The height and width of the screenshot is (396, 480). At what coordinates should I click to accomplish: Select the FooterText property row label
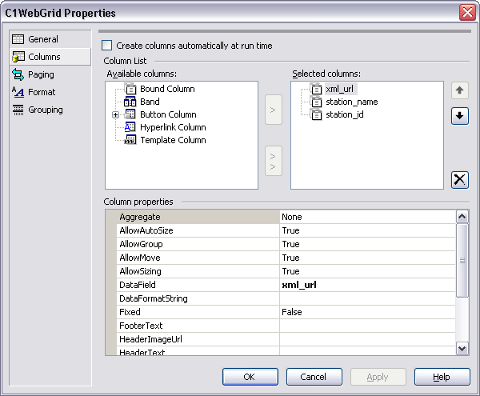[141, 326]
